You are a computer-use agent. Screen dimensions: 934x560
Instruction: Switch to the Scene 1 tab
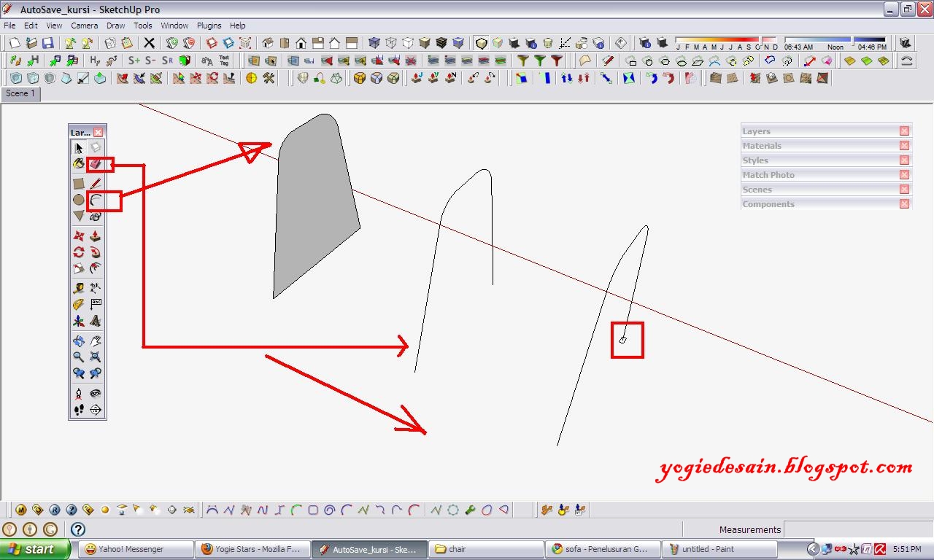point(20,93)
